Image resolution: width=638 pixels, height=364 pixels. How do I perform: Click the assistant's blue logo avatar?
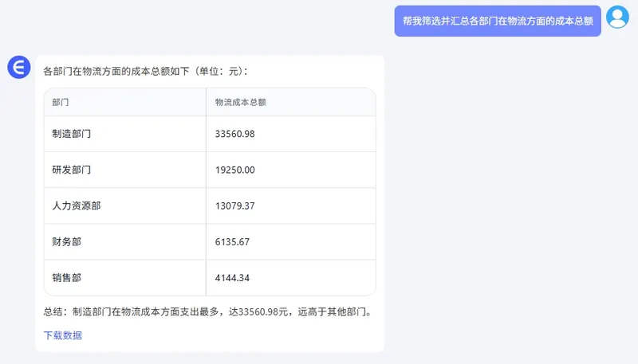pyautogui.click(x=18, y=68)
